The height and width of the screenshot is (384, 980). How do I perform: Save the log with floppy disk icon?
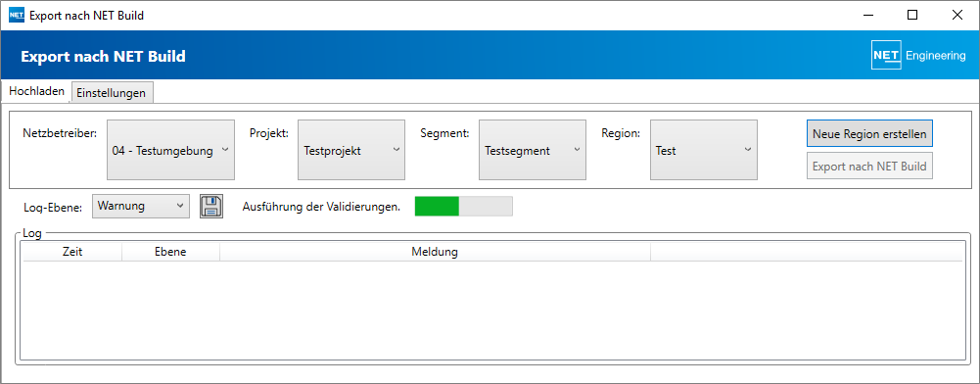click(x=211, y=206)
